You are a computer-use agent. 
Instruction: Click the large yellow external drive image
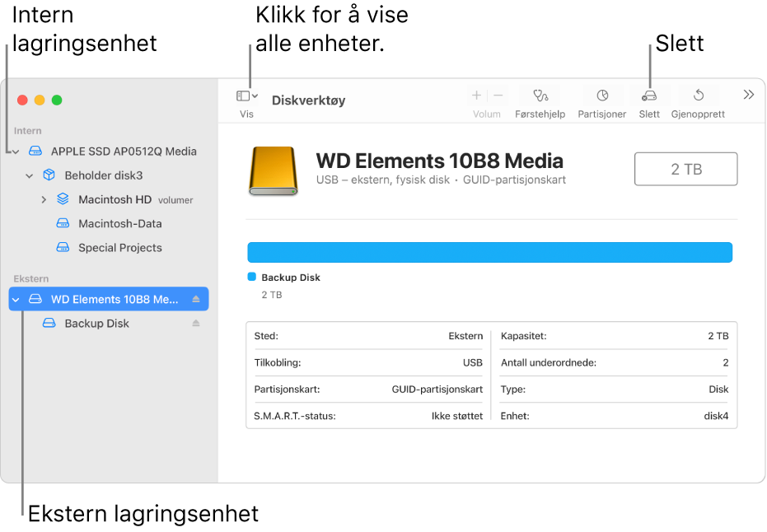[274, 170]
